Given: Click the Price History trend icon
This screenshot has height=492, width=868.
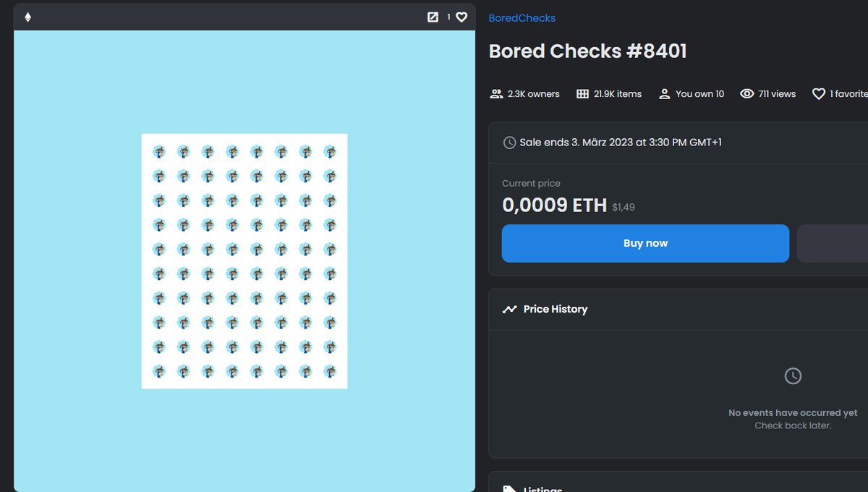Looking at the screenshot, I should 510,309.
